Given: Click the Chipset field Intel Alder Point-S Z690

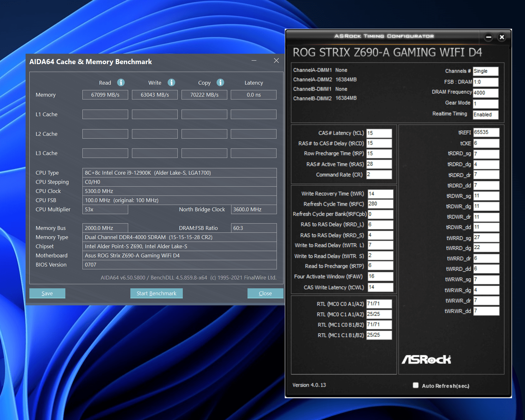Looking at the screenshot, I should point(179,246).
